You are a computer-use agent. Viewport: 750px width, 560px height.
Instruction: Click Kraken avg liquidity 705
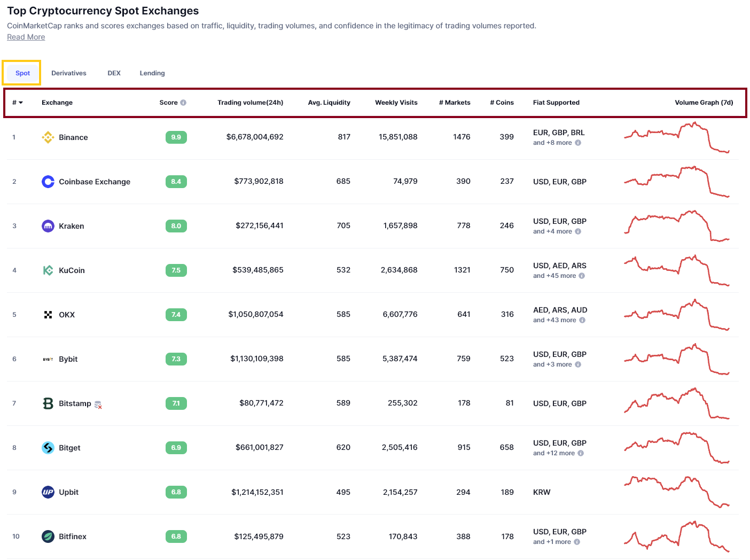(x=343, y=225)
